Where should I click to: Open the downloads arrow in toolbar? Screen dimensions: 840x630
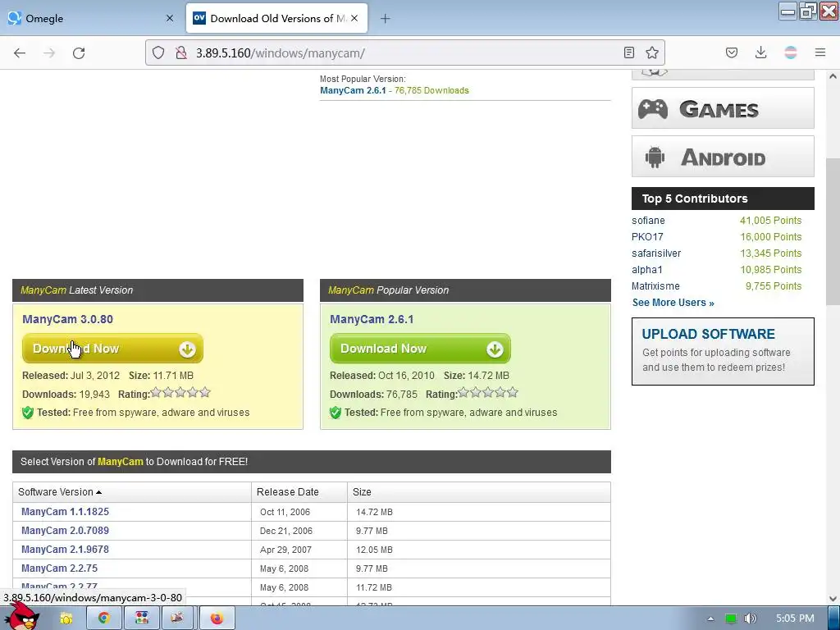[760, 52]
